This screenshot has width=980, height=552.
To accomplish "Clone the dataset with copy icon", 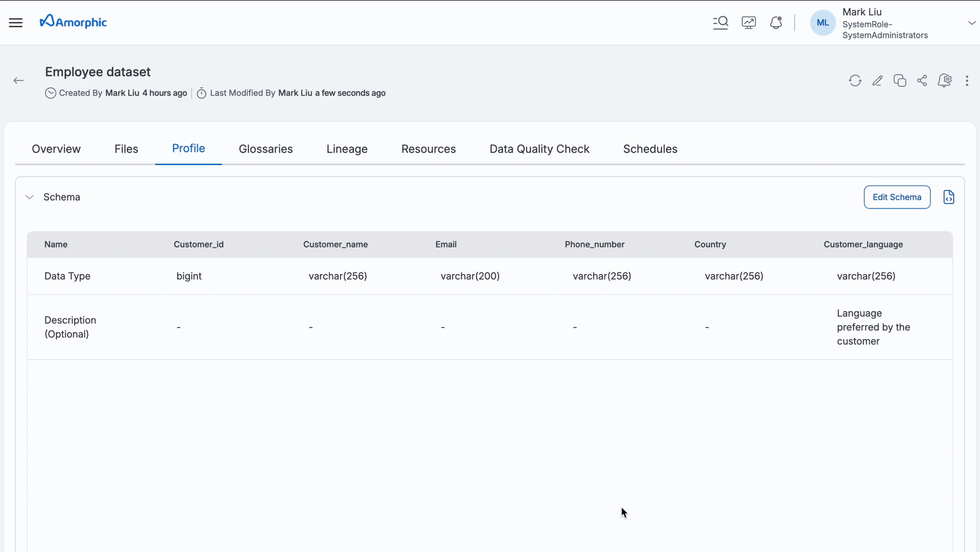I will coord(900,81).
